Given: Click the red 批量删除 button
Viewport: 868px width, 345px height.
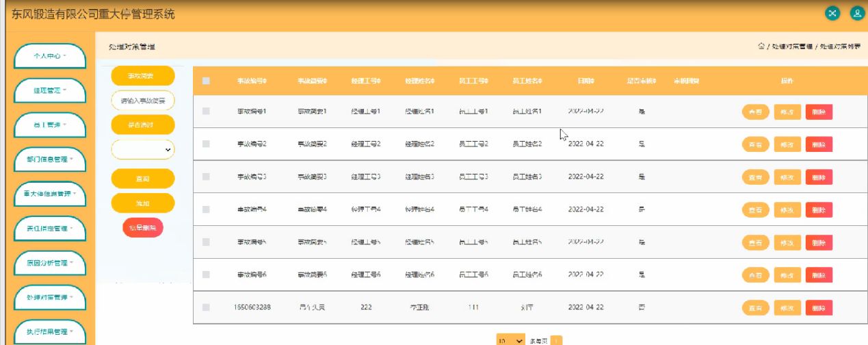Looking at the screenshot, I should click(x=143, y=228).
